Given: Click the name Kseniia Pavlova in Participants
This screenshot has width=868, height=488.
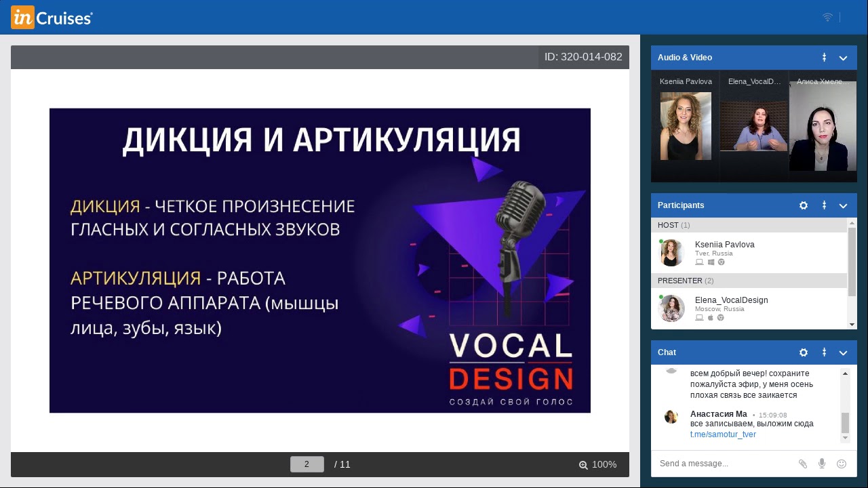Looking at the screenshot, I should [724, 245].
